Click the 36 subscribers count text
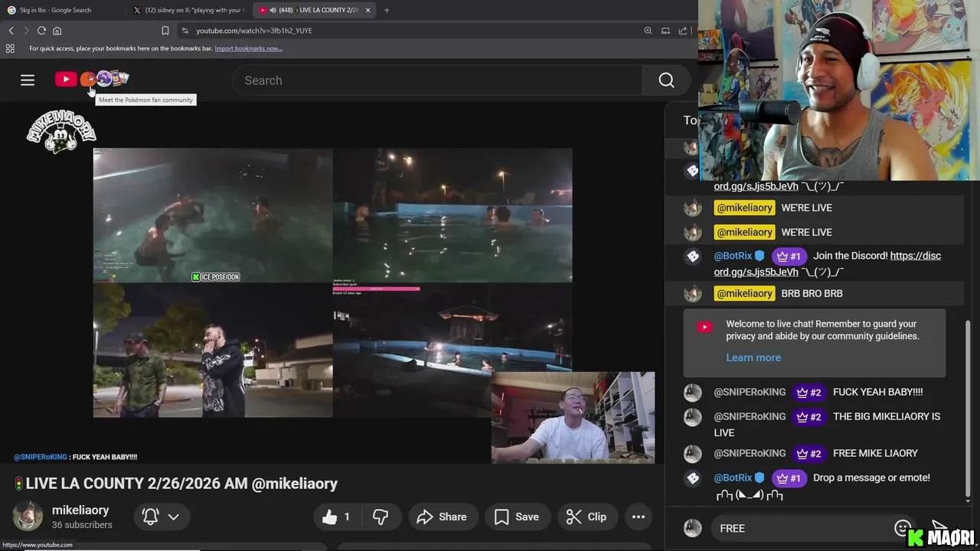 82,525
